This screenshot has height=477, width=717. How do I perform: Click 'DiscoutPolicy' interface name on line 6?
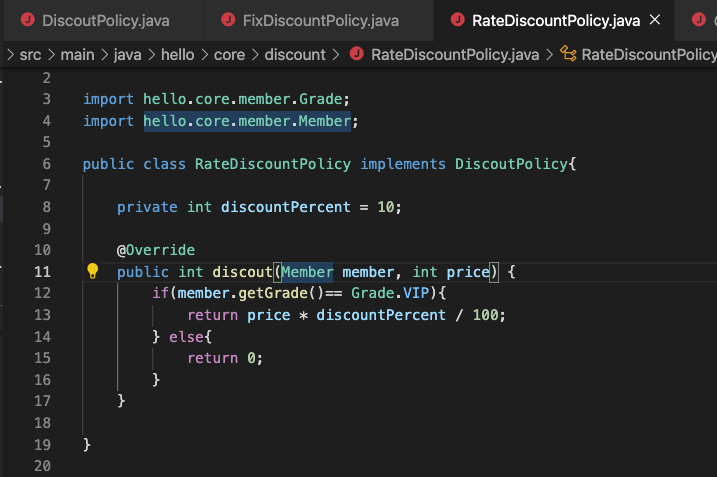tap(511, 164)
